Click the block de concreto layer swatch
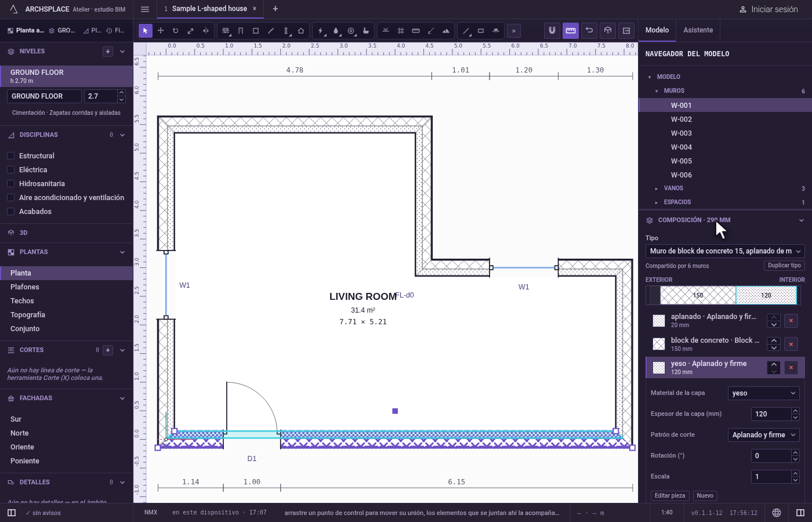The height and width of the screenshot is (522, 812). click(x=659, y=344)
